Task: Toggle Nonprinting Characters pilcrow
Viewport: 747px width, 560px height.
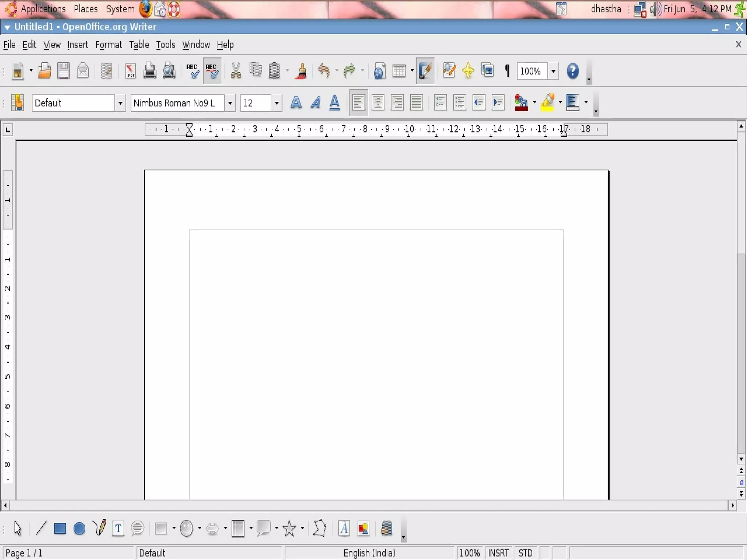Action: (x=507, y=71)
